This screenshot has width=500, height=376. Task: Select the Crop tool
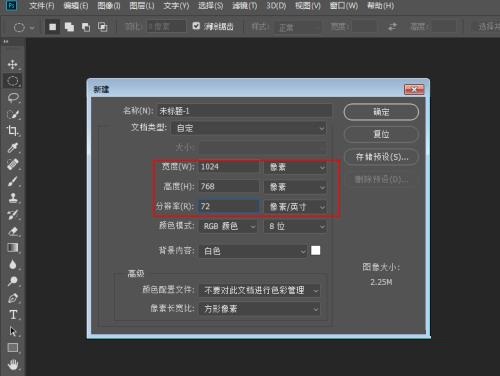click(x=13, y=131)
